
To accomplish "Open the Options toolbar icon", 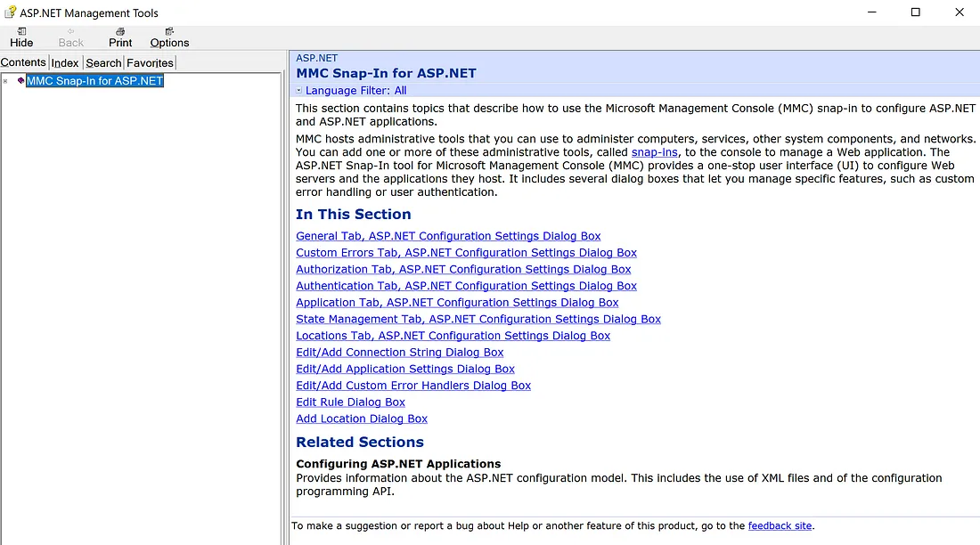I will (x=169, y=31).
